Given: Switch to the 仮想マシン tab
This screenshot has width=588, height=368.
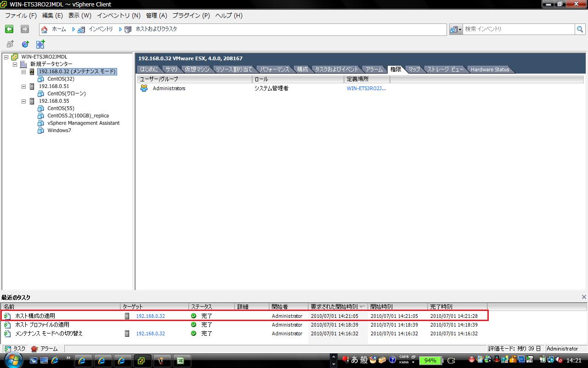Looking at the screenshot, I should pyautogui.click(x=197, y=69).
